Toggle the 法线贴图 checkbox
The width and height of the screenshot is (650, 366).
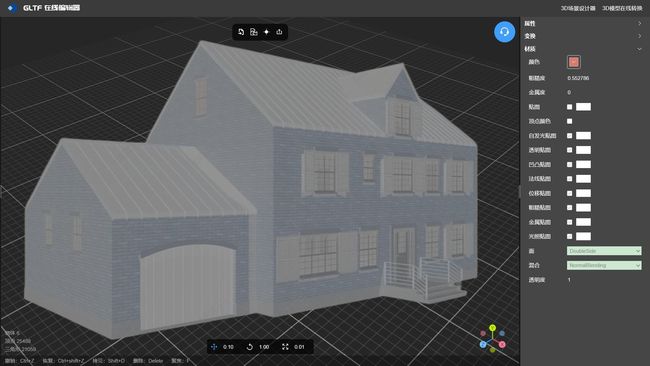[570, 179]
